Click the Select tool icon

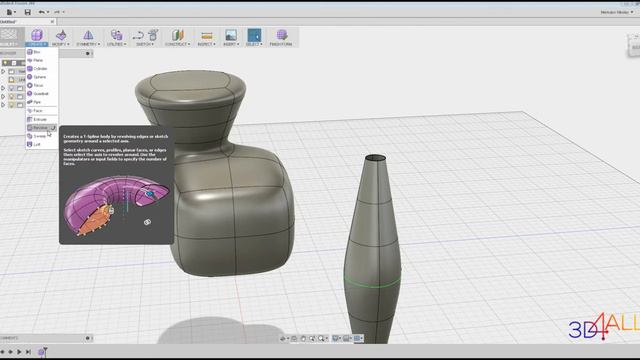254,35
